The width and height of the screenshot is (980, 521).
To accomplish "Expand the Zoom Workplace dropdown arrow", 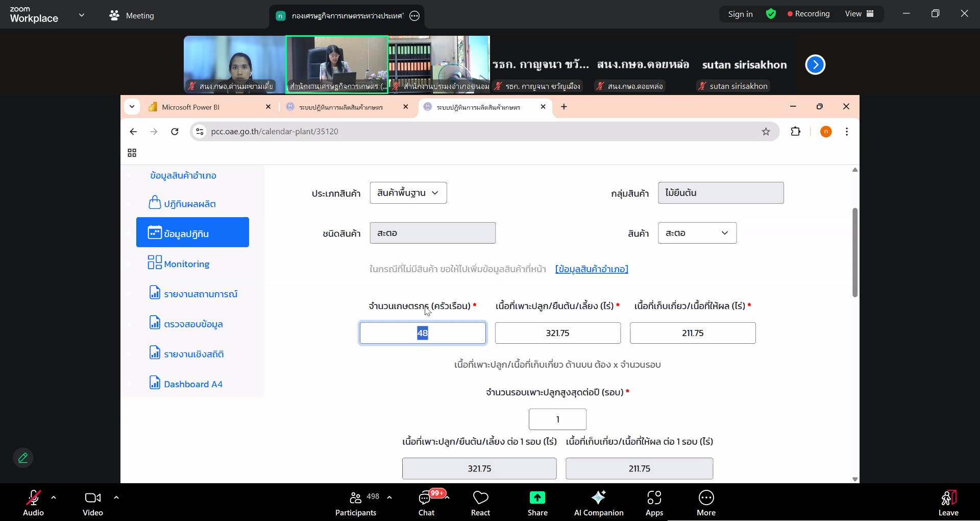I will coord(82,15).
